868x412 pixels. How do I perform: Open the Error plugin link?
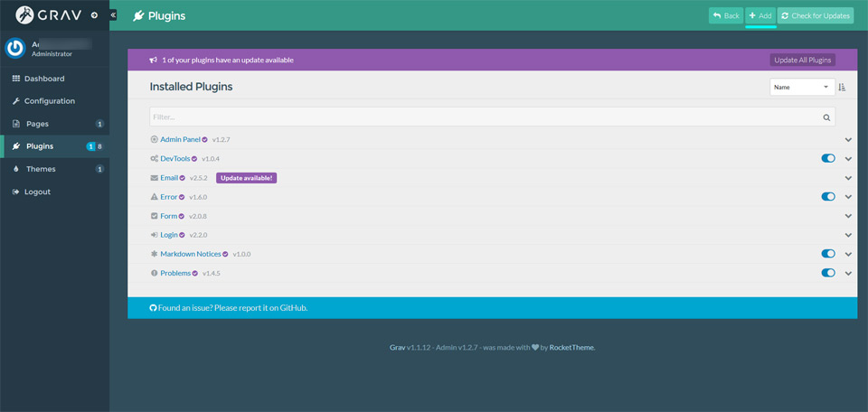169,197
